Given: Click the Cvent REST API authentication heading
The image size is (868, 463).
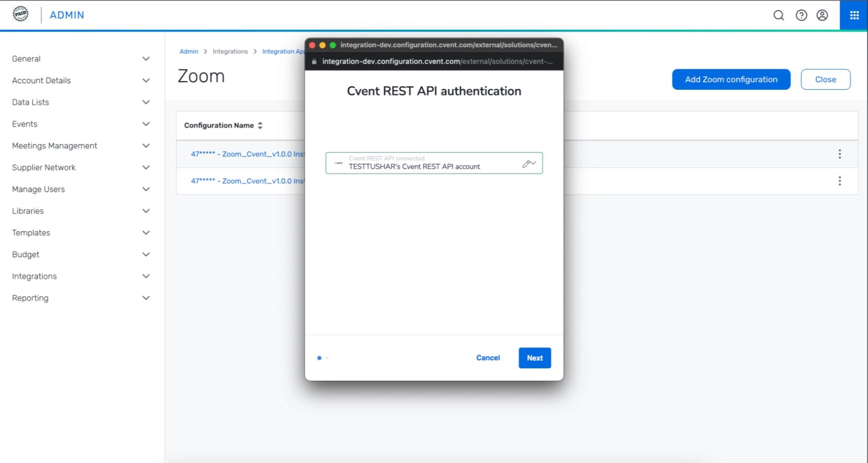Looking at the screenshot, I should click(x=434, y=91).
